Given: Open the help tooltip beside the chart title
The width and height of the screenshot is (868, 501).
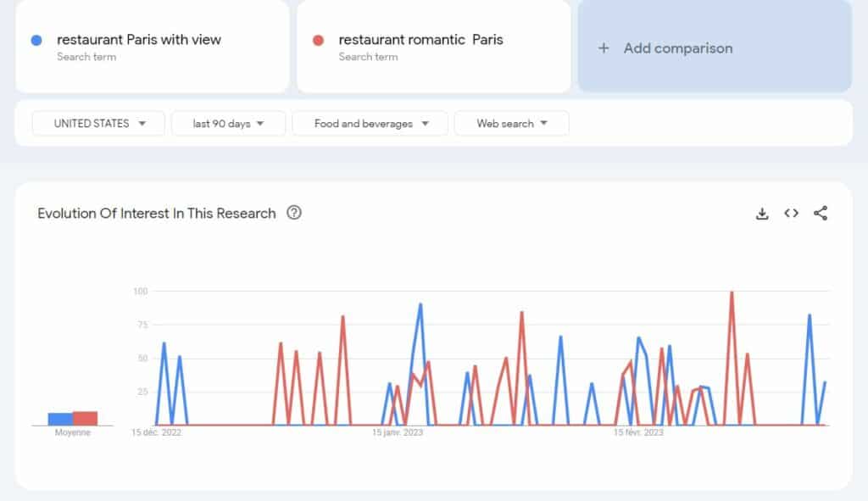Looking at the screenshot, I should click(293, 214).
